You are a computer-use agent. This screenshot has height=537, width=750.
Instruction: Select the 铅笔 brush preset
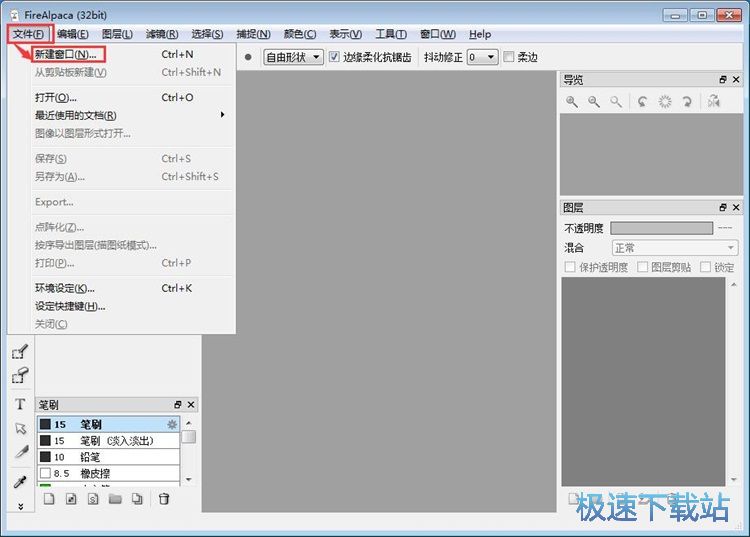90,457
